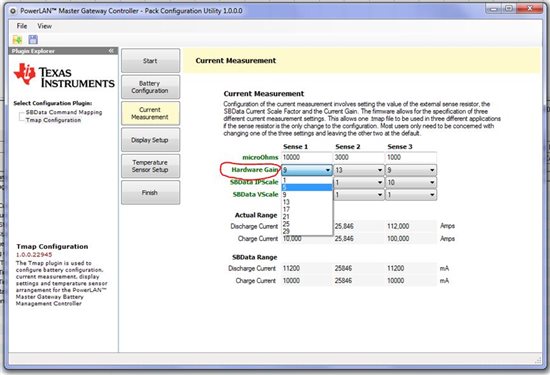This screenshot has height=375, width=550.
Task: Click the SBData VScale label
Action: click(x=255, y=194)
